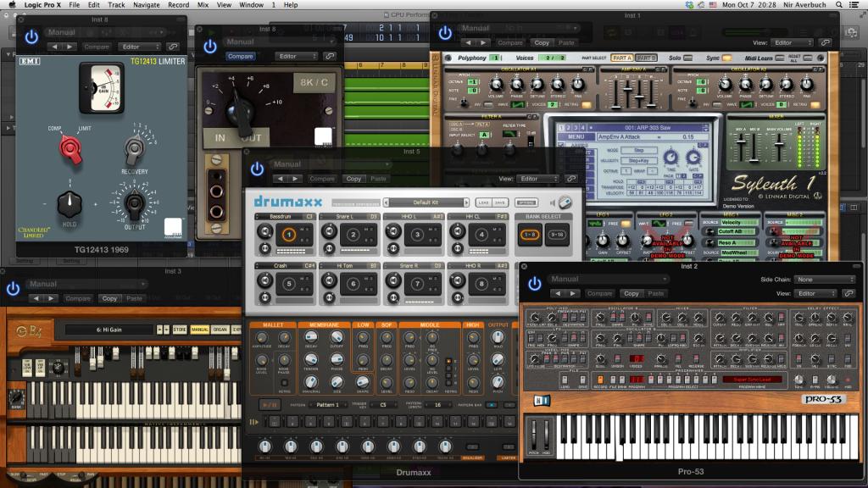868x488 pixels.
Task: Click previous kit arrow beside Default Kit
Action: point(386,202)
